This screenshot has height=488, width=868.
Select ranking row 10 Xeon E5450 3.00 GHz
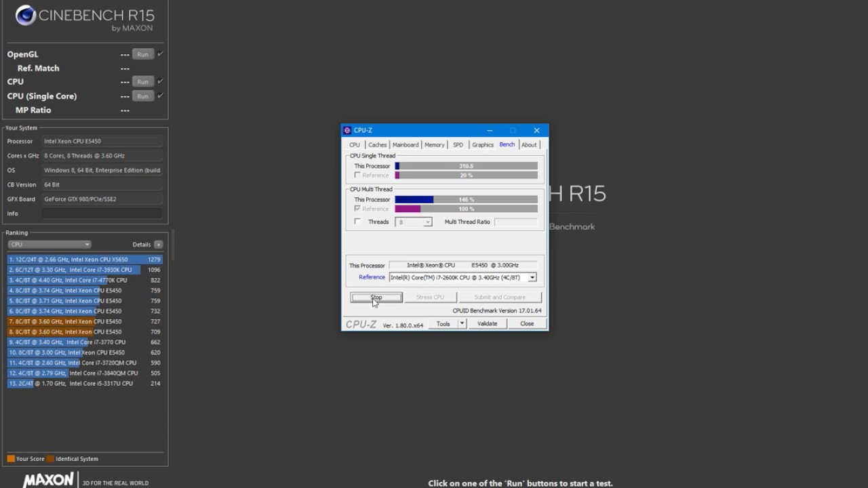[85, 352]
